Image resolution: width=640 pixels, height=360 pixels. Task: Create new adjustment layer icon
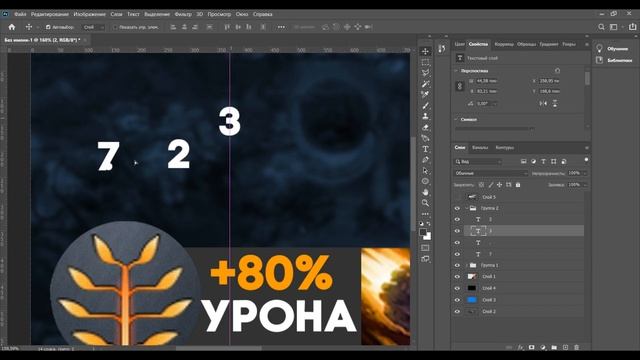point(543,347)
